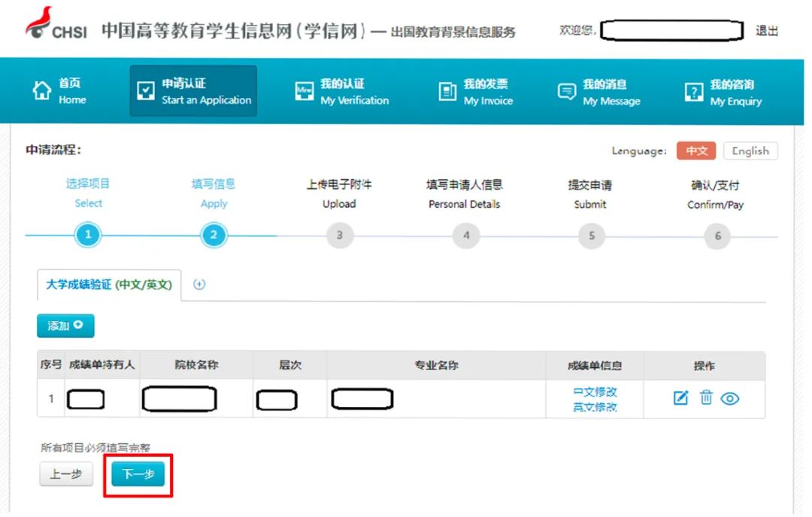Image resolution: width=812 pixels, height=517 pixels.
Task: Log out using 退出 link
Action: click(x=766, y=31)
